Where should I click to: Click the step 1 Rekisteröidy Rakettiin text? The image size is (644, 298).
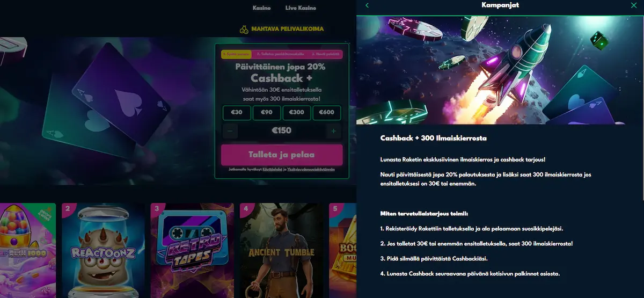click(472, 229)
